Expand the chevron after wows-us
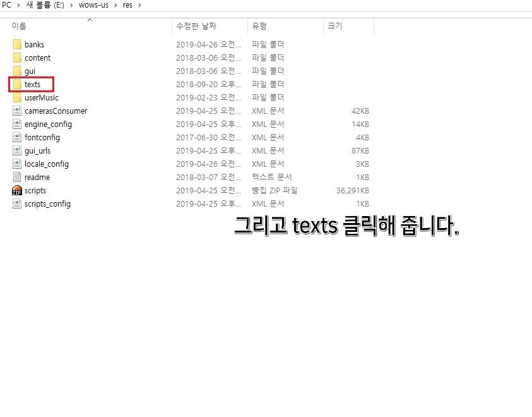Screen dimensions: 532x417 (115, 5)
